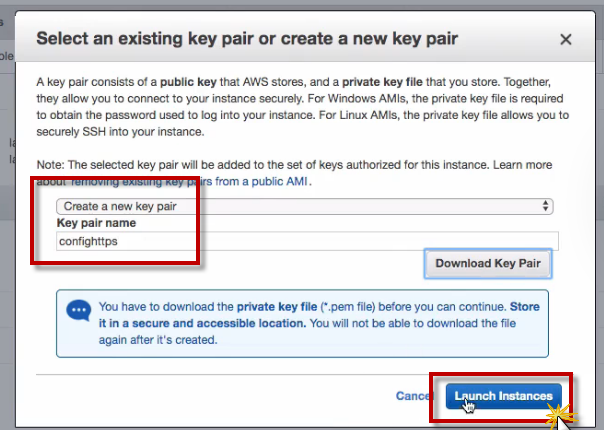Click the up-down arrows on key pair selector
This screenshot has height=430, width=604.
click(545, 206)
